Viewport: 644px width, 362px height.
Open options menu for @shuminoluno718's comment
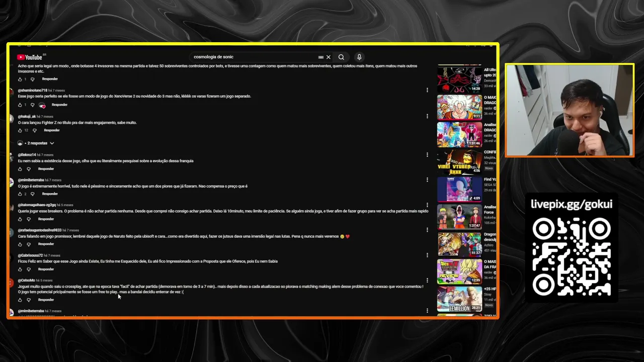[427, 90]
